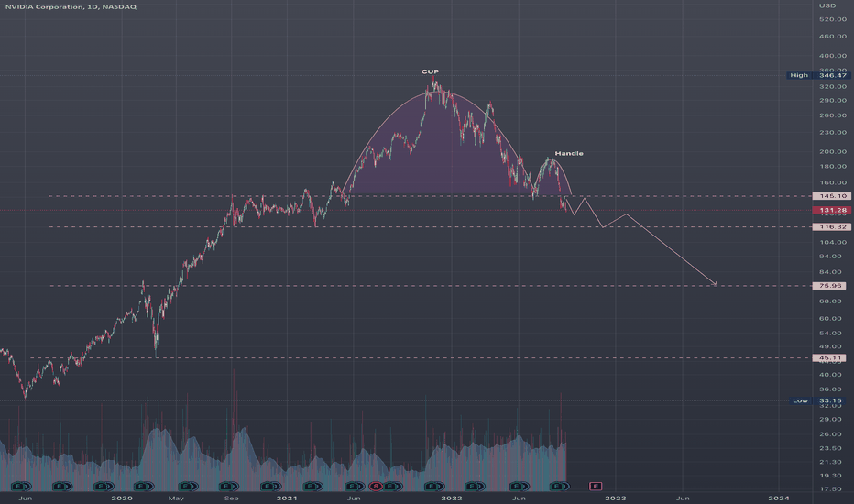854x504 pixels.
Task: Select the Handle text label
Action: click(x=569, y=153)
